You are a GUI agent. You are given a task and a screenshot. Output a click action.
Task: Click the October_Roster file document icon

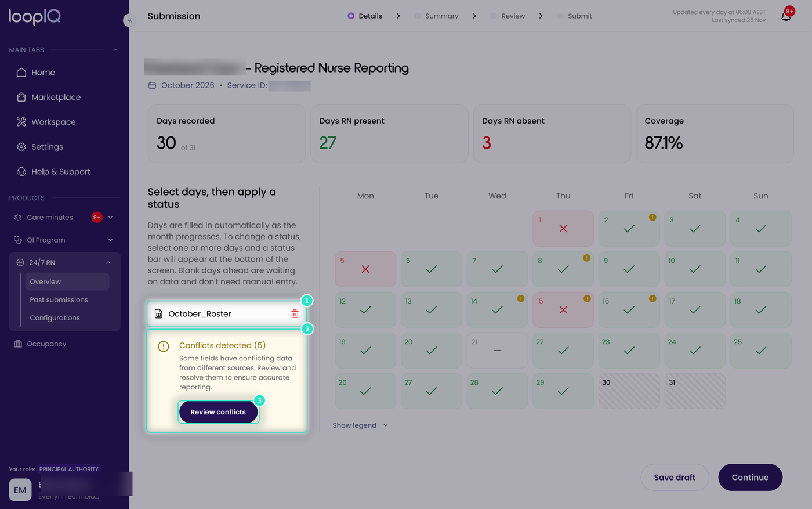coord(158,314)
